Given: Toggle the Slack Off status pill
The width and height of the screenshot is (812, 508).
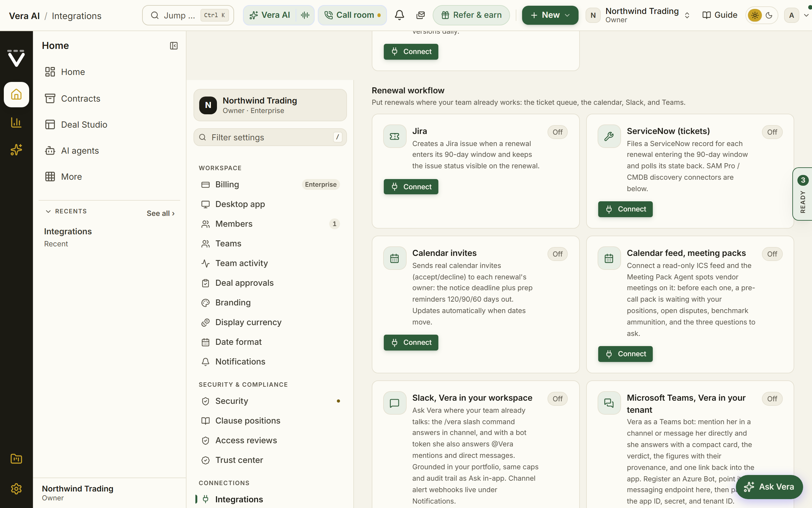Looking at the screenshot, I should (x=557, y=399).
